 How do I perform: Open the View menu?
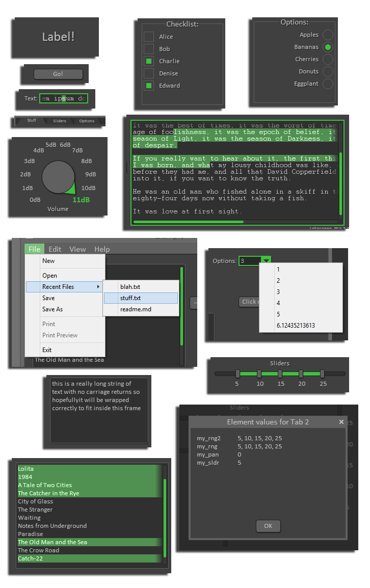coord(77,249)
